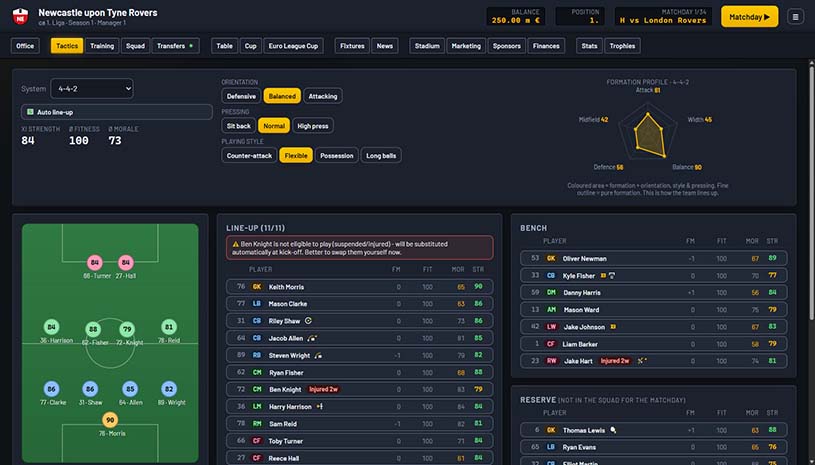Select the Ryan Evans reserve row

click(653, 447)
